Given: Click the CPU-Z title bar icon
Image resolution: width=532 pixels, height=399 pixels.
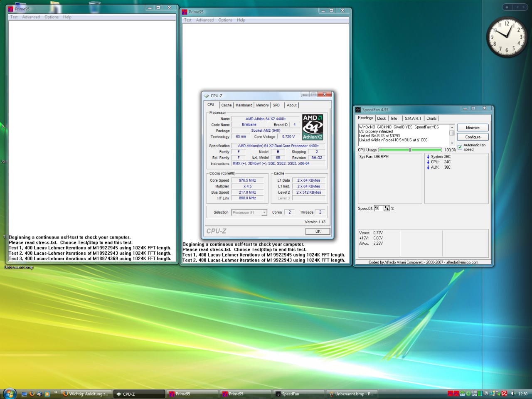Looking at the screenshot, I should (207, 96).
